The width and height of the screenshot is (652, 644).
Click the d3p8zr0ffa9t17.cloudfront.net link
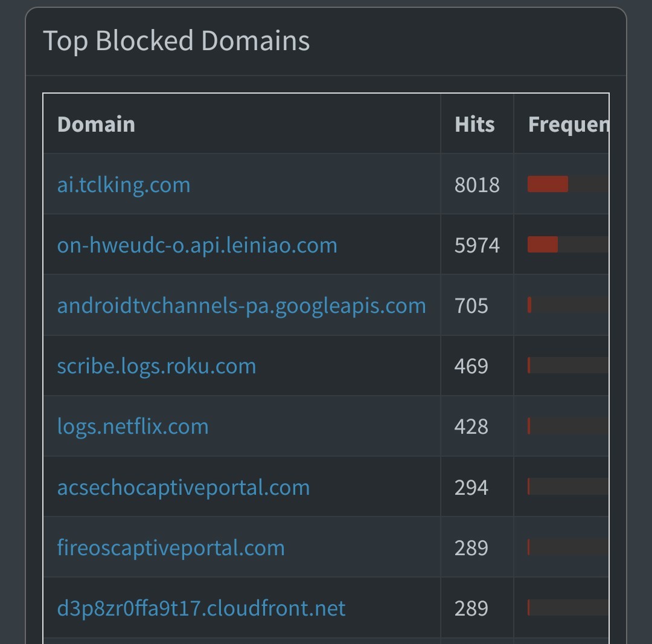tap(201, 608)
